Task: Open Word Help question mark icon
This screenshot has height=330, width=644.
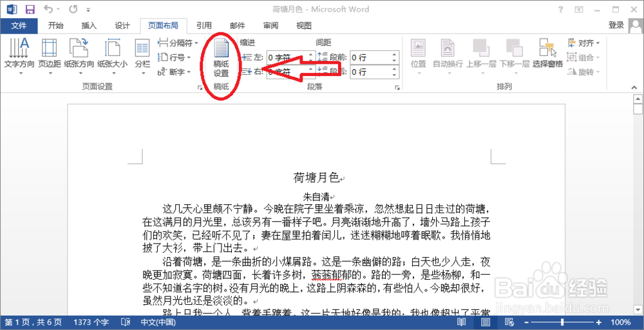Action: (x=561, y=9)
